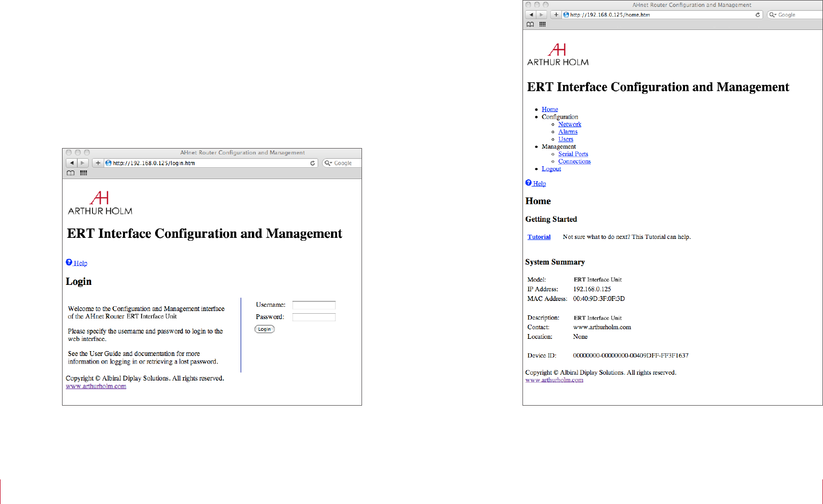Screen dimensions: 823x504
Task: Open the Connections management link
Action: point(574,162)
